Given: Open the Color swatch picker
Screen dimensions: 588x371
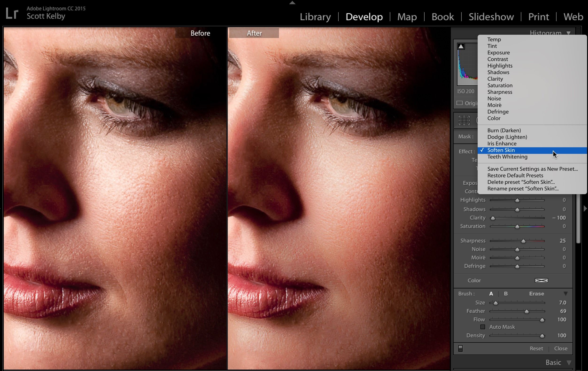Looking at the screenshot, I should (x=541, y=280).
